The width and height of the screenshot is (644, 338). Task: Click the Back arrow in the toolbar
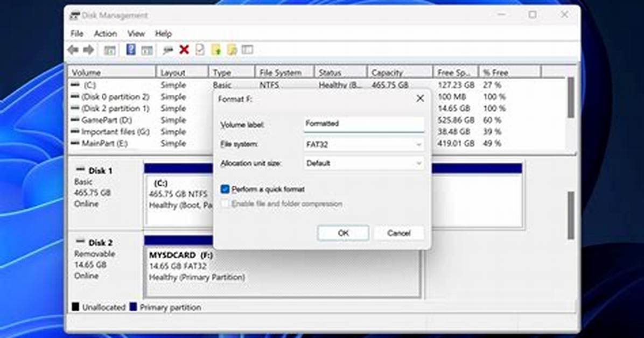click(73, 50)
